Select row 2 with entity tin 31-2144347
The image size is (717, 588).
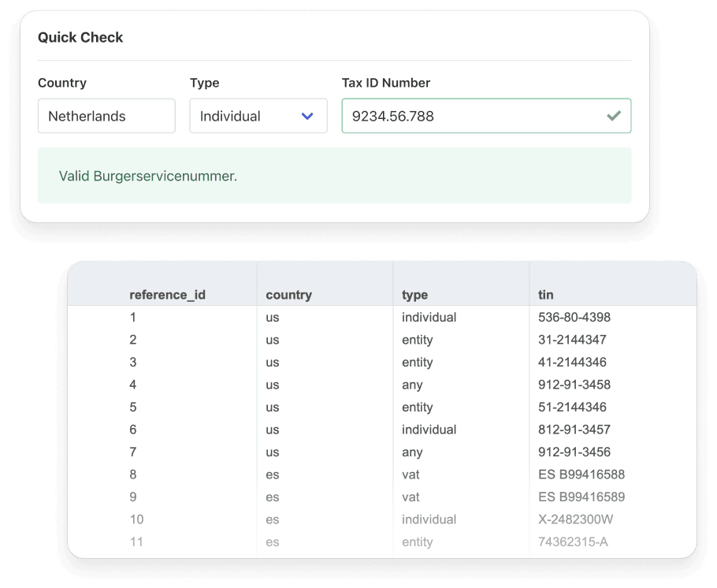tap(569, 340)
